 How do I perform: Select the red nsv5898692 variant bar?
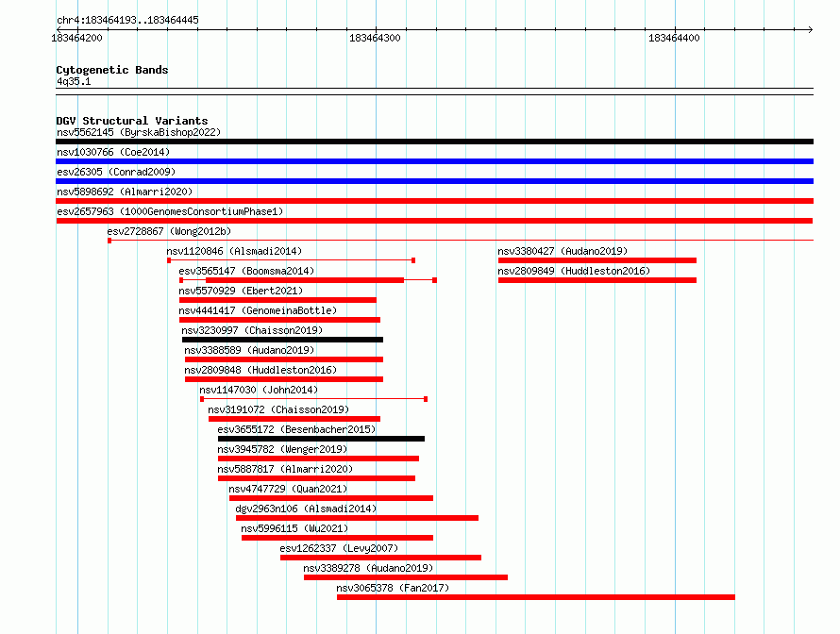434,201
